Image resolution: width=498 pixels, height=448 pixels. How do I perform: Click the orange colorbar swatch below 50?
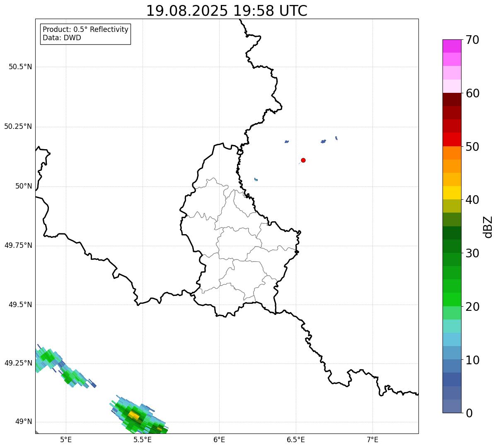click(452, 153)
